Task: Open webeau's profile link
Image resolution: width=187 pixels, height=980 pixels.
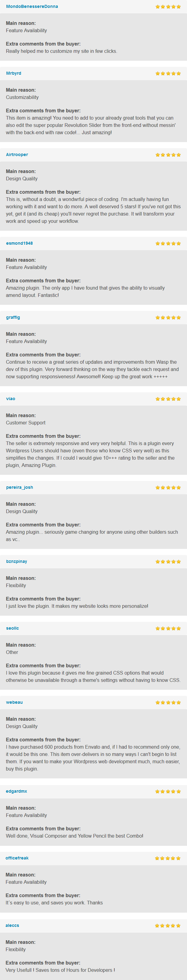Action: tap(15, 702)
